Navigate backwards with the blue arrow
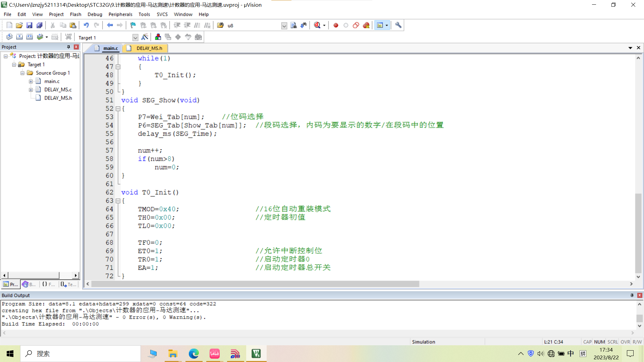 tap(110, 25)
